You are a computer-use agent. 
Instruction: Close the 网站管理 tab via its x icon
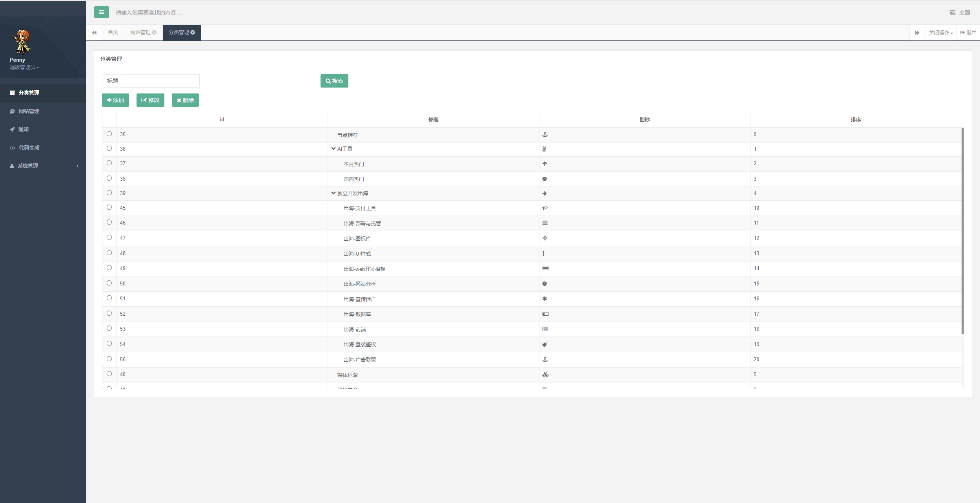pos(155,33)
